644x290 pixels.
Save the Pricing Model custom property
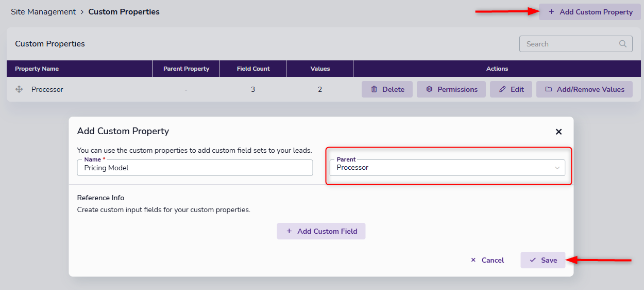pos(543,260)
